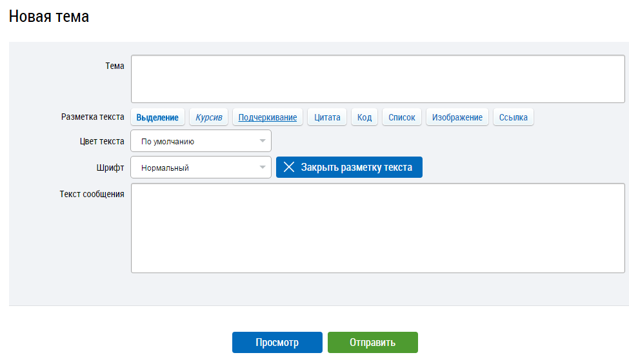629x364 pixels.
Task: Insert a quote with the Цитата button
Action: tap(327, 117)
